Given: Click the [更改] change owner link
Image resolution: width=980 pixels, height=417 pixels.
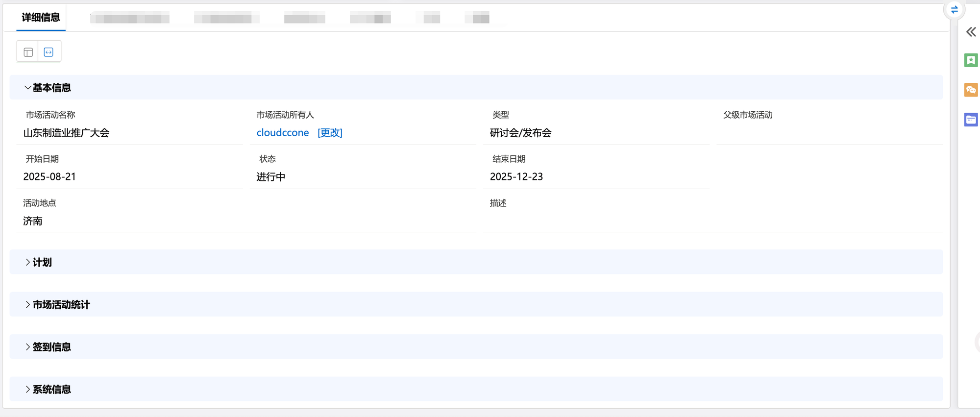Looking at the screenshot, I should (x=330, y=133).
